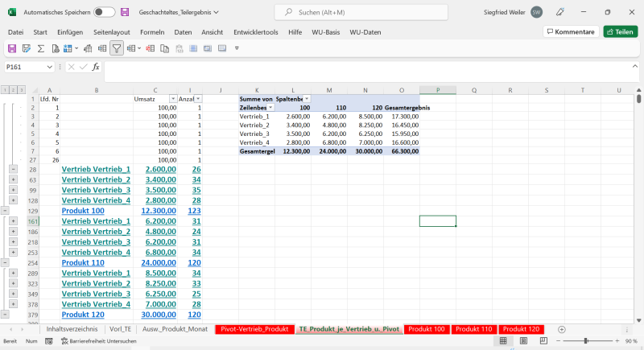The width and height of the screenshot is (644, 350).
Task: Click the Suchen search box
Action: pyautogui.click(x=361, y=12)
